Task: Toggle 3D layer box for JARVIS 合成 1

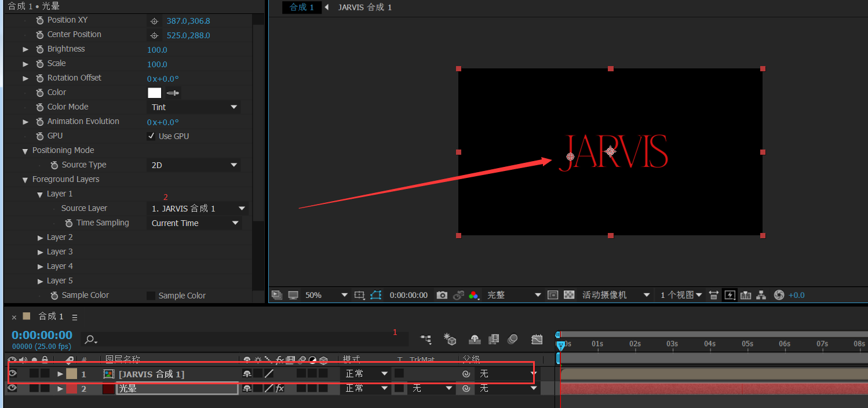Action: tap(323, 374)
